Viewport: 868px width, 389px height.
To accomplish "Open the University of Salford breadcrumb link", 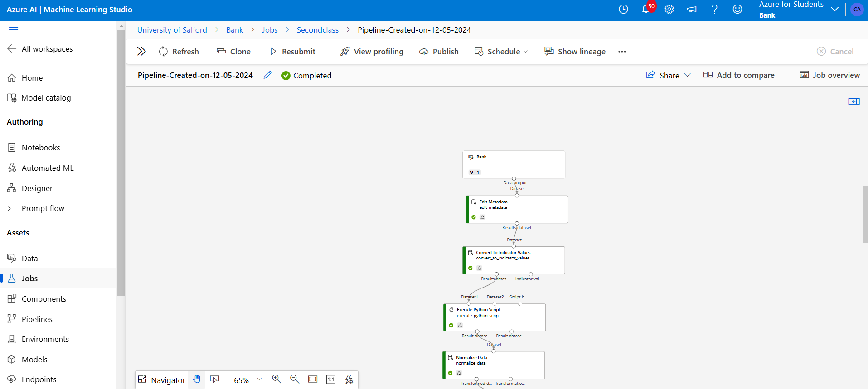I will click(x=172, y=30).
